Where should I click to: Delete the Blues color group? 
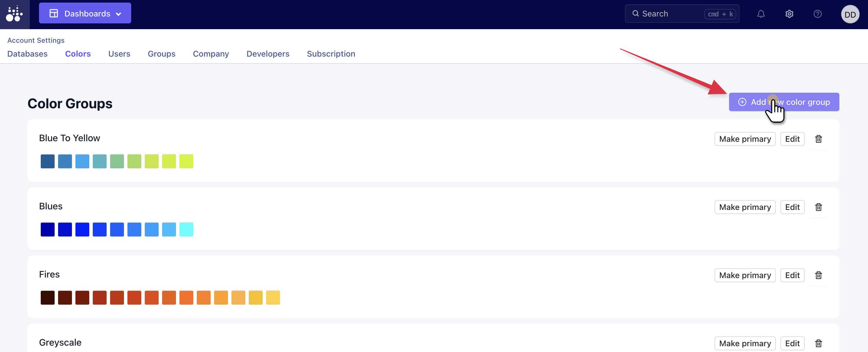[818, 207]
